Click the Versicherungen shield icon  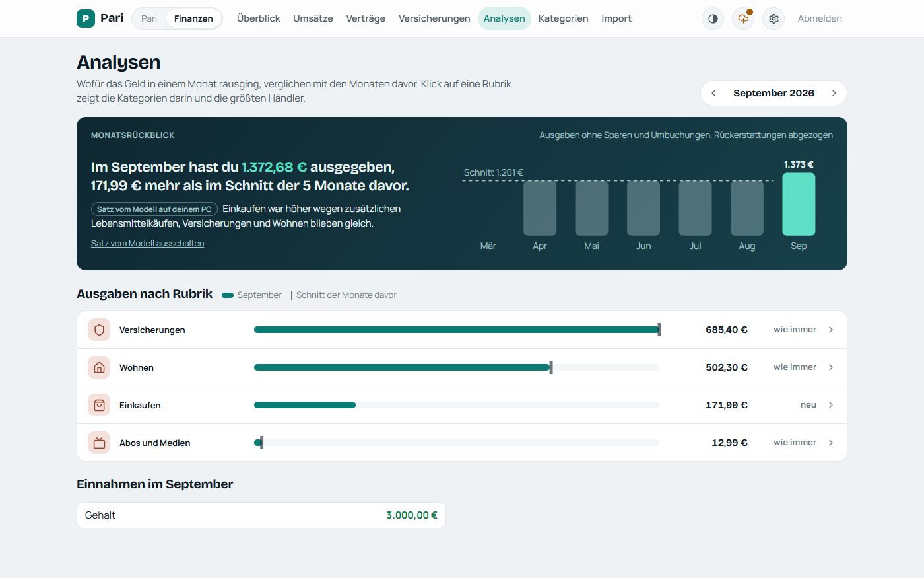(x=99, y=330)
